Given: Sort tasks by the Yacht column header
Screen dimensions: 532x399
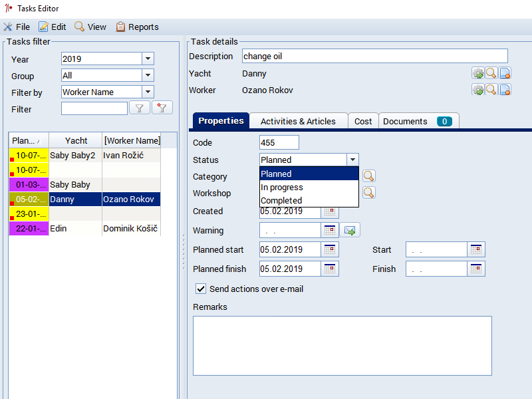Looking at the screenshot, I should 76,140.
